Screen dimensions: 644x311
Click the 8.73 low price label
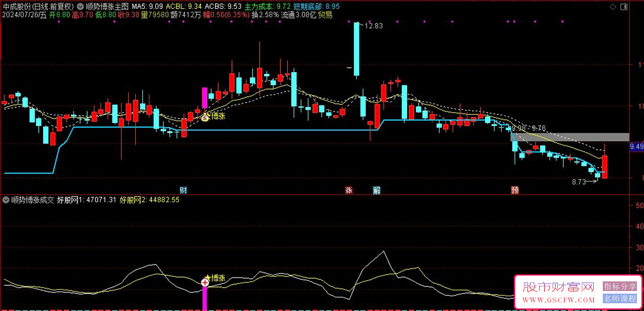[x=579, y=182]
